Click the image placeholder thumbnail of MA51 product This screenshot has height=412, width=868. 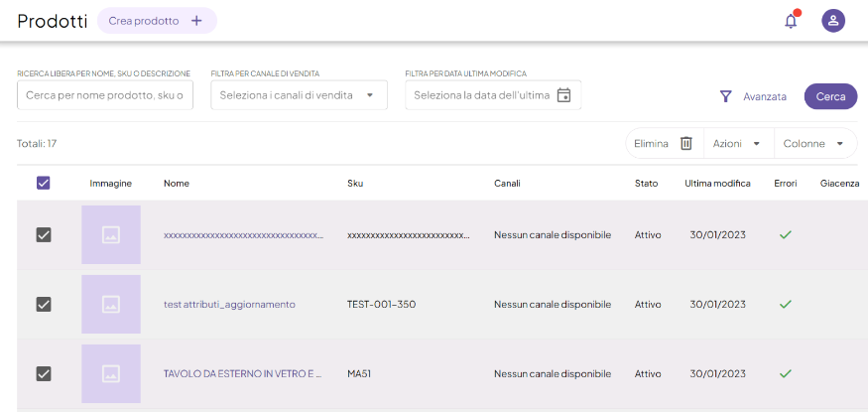(x=111, y=374)
